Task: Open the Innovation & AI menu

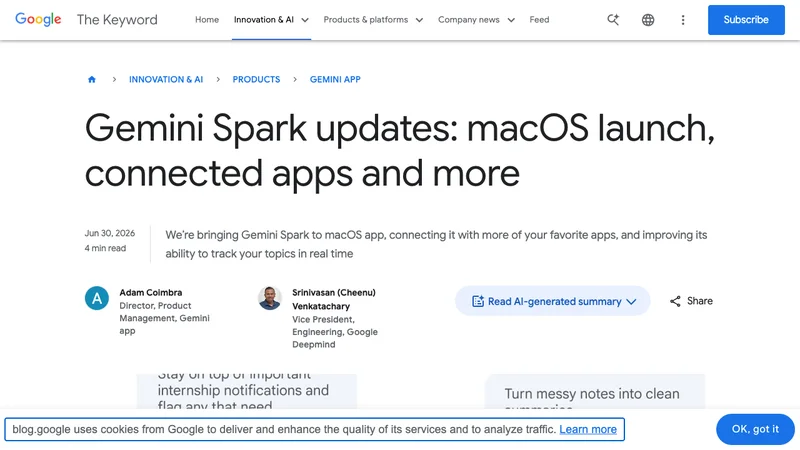Action: point(264,19)
